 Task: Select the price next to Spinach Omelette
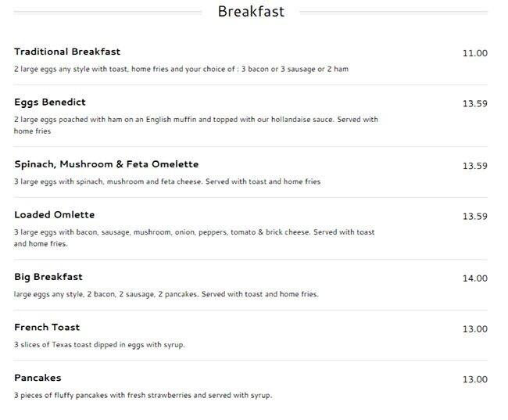click(x=474, y=166)
